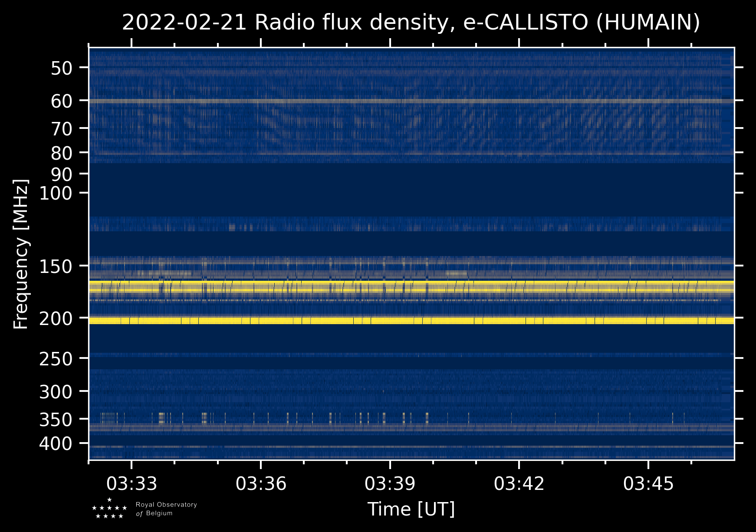Click the 03:45 time tick label
This screenshot has height=532, width=756.
[648, 483]
